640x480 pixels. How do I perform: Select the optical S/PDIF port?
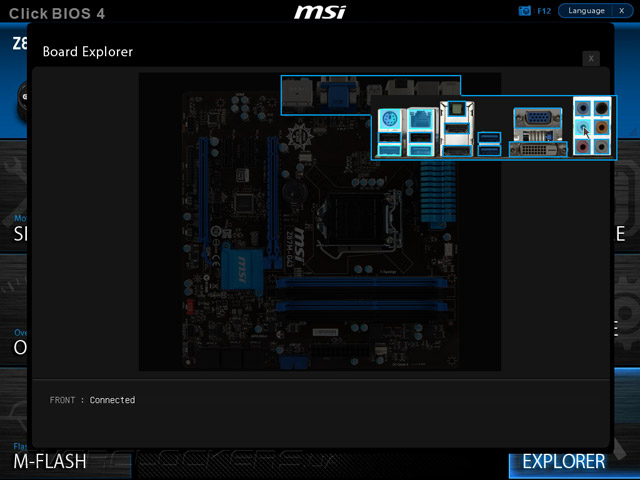[x=457, y=109]
